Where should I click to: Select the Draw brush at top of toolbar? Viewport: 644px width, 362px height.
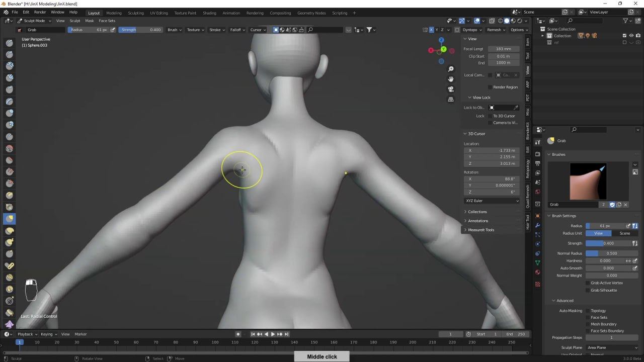9,42
